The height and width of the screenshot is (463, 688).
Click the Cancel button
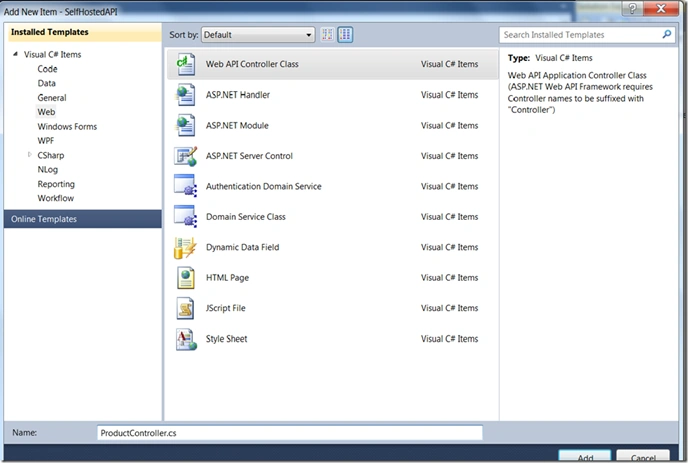[x=643, y=456]
